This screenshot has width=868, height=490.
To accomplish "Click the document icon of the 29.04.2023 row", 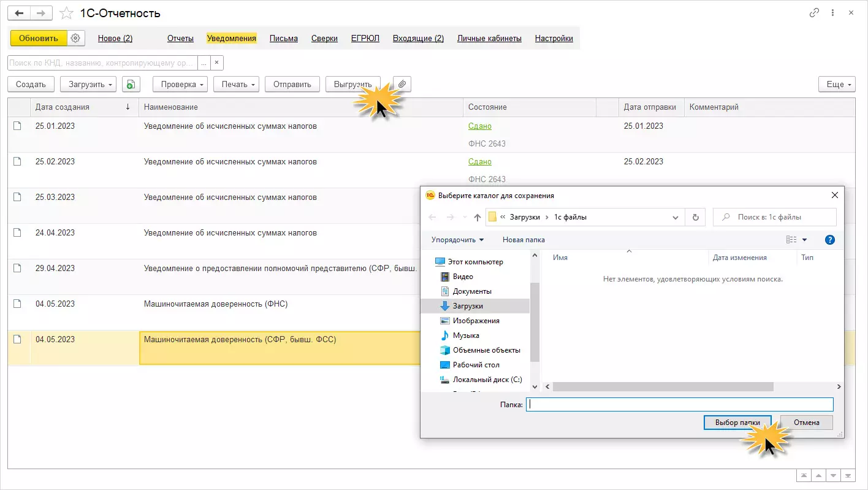I will 18,268.
